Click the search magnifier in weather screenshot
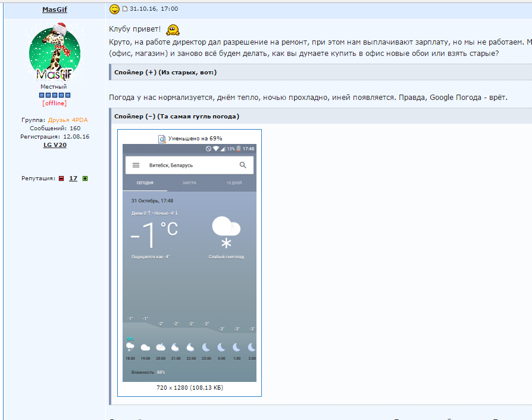The height and width of the screenshot is (420, 532). coord(243,165)
